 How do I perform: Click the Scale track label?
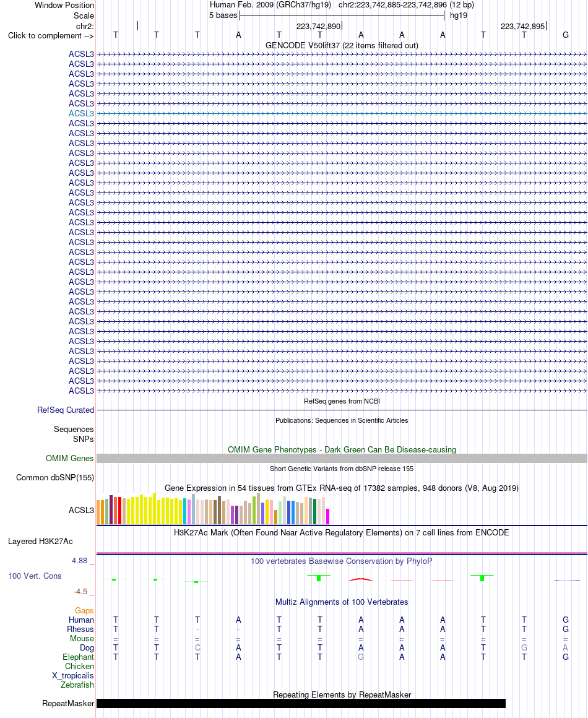[84, 15]
